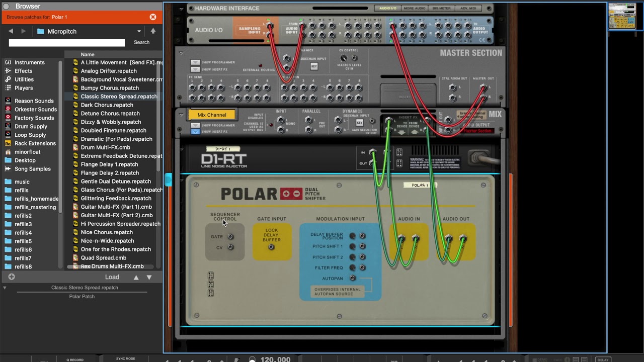
Task: Toggle Master Section sidechain KEY button
Action: pyautogui.click(x=314, y=66)
